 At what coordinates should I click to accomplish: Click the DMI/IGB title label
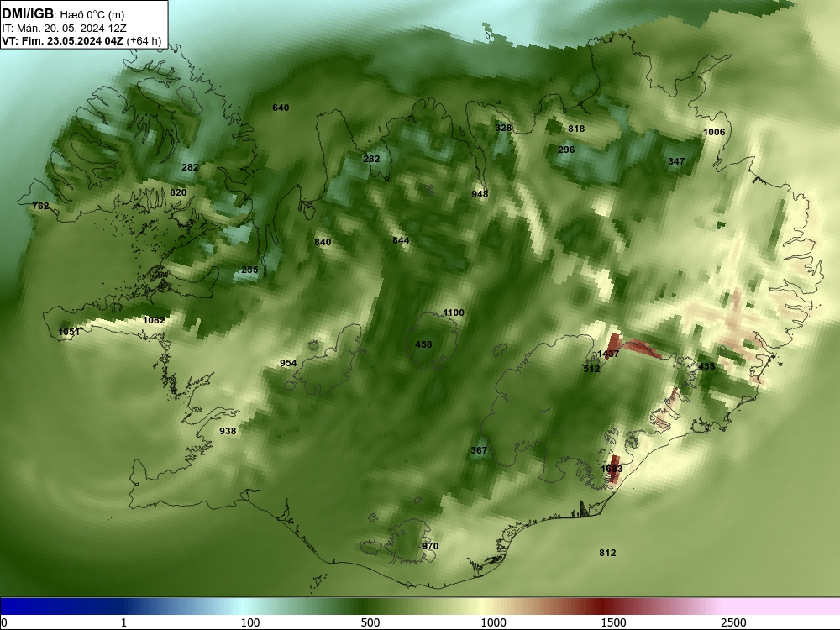click(x=28, y=14)
